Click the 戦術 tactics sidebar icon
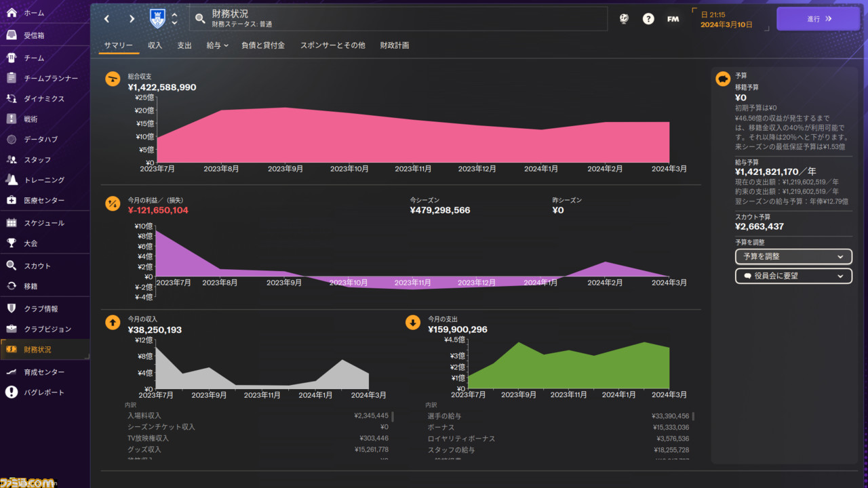Viewport: 868px width, 488px height. click(x=12, y=119)
